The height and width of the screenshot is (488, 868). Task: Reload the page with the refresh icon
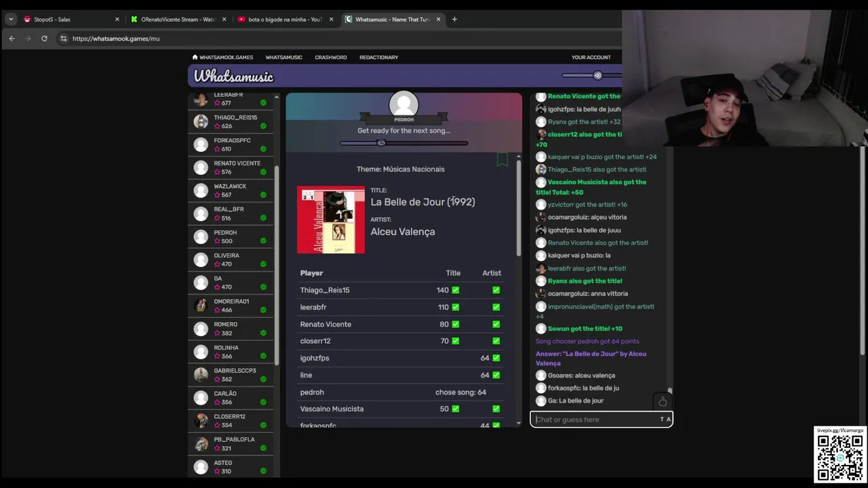click(x=44, y=39)
